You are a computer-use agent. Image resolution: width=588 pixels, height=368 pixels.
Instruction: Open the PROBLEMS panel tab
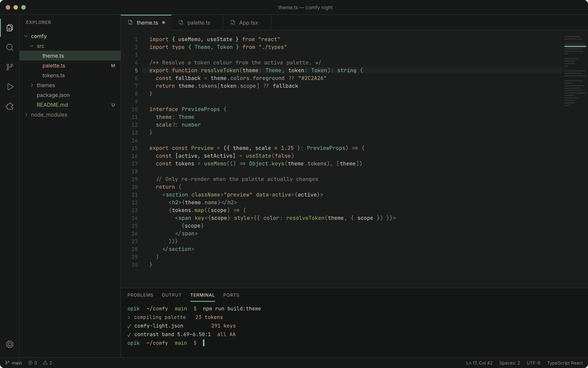click(140, 295)
